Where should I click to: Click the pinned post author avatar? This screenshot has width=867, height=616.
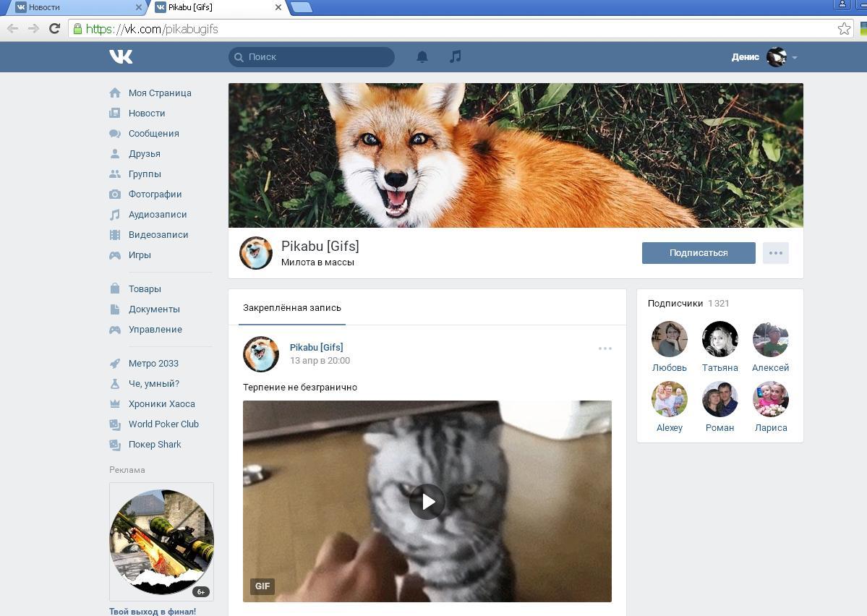tap(260, 354)
